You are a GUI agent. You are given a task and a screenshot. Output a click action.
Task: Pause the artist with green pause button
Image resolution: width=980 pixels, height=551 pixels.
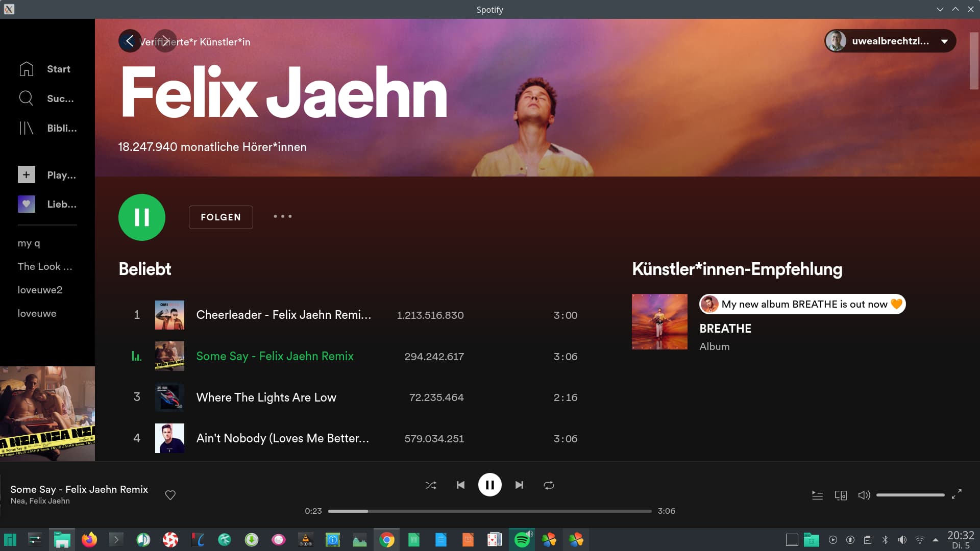tap(142, 217)
